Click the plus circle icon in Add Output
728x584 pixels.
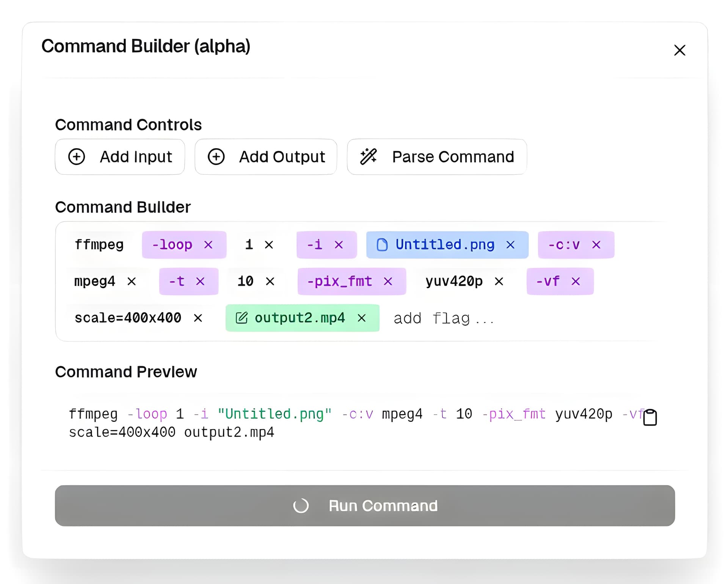click(x=216, y=157)
